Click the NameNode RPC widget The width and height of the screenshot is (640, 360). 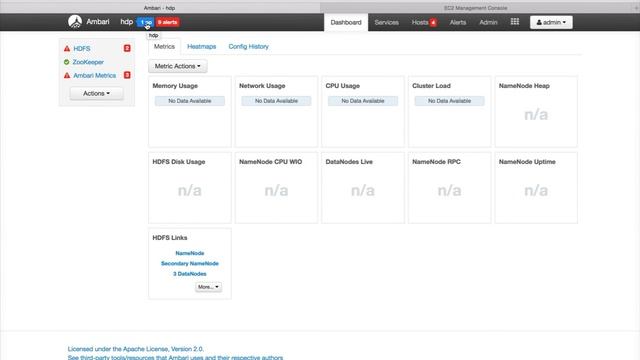click(x=449, y=188)
